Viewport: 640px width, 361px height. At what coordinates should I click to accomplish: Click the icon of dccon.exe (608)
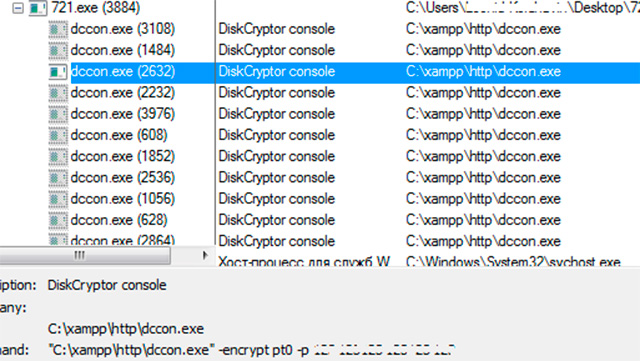coord(58,136)
